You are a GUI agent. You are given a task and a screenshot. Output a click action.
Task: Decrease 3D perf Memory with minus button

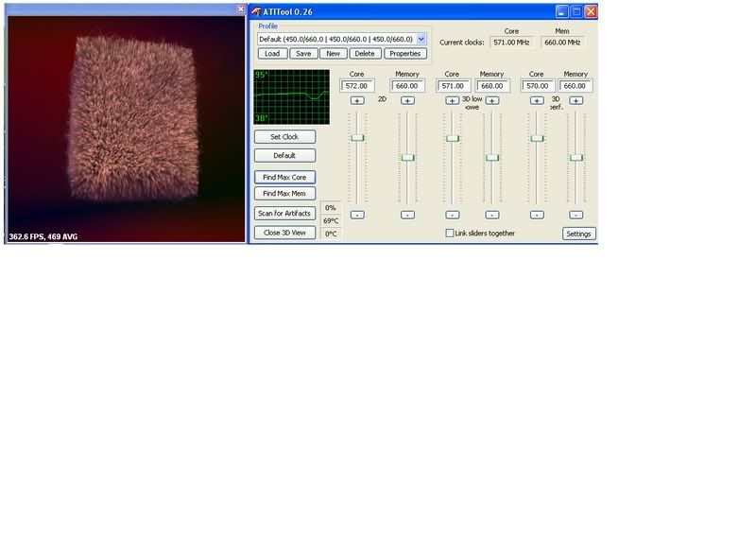point(576,215)
